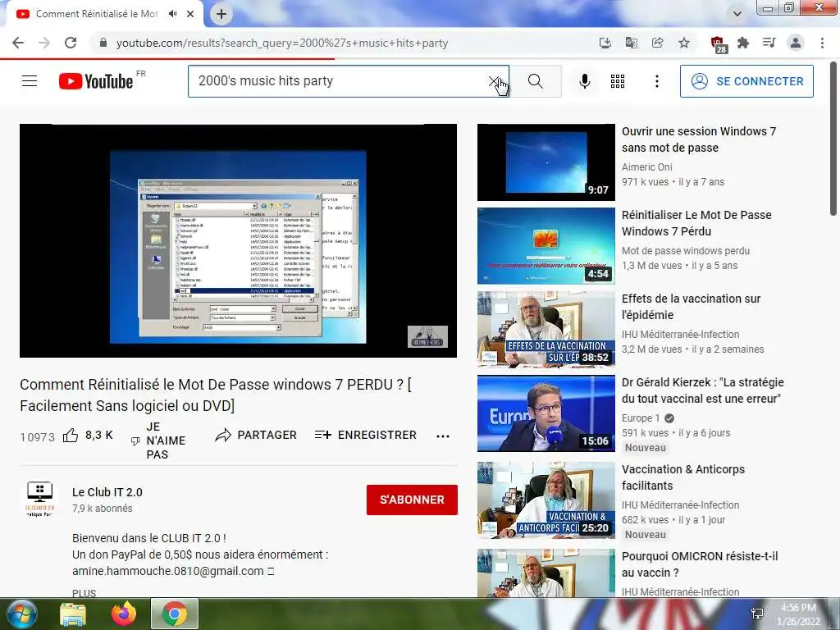The width and height of the screenshot is (840, 630).
Task: Reload the page with refresh icon
Action: pos(71,43)
